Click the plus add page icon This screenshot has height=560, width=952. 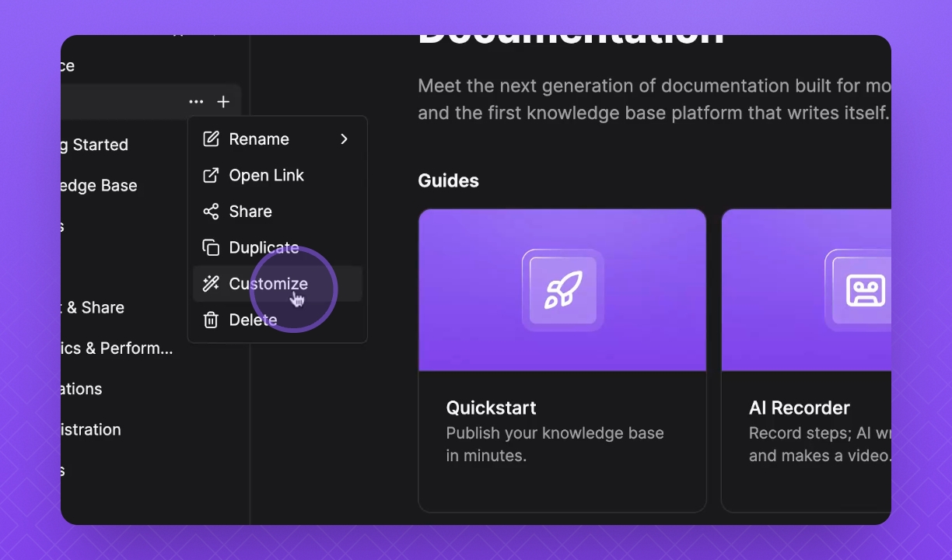point(223,102)
